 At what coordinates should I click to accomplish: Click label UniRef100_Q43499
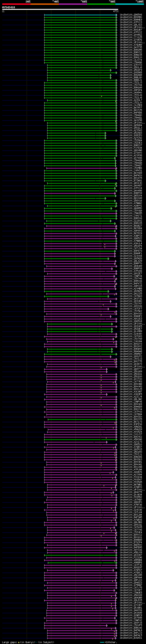tap(131, 613)
